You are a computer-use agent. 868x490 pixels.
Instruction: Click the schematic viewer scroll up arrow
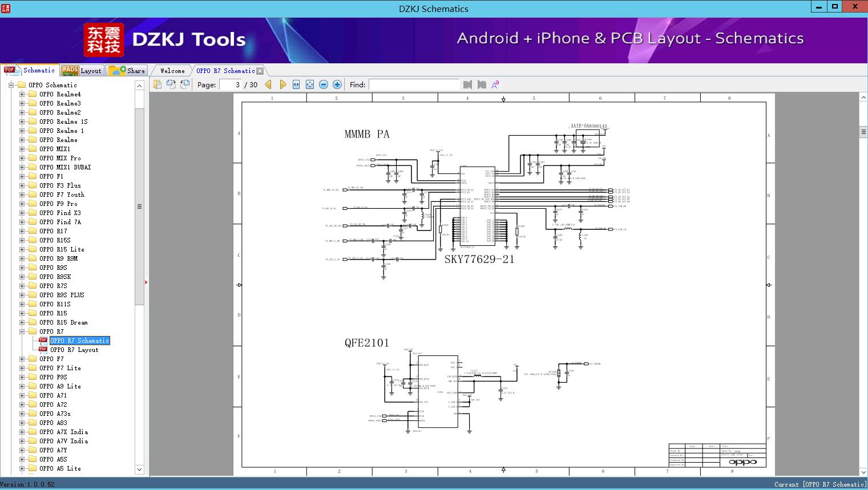[x=863, y=98]
